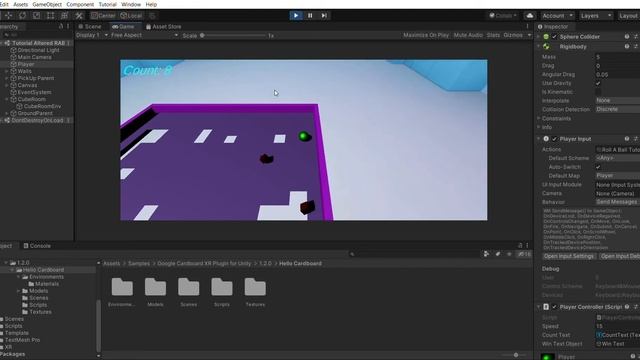Viewport: 640px width, 360px height.
Task: Select the Rect transform tool
Action: (50, 16)
